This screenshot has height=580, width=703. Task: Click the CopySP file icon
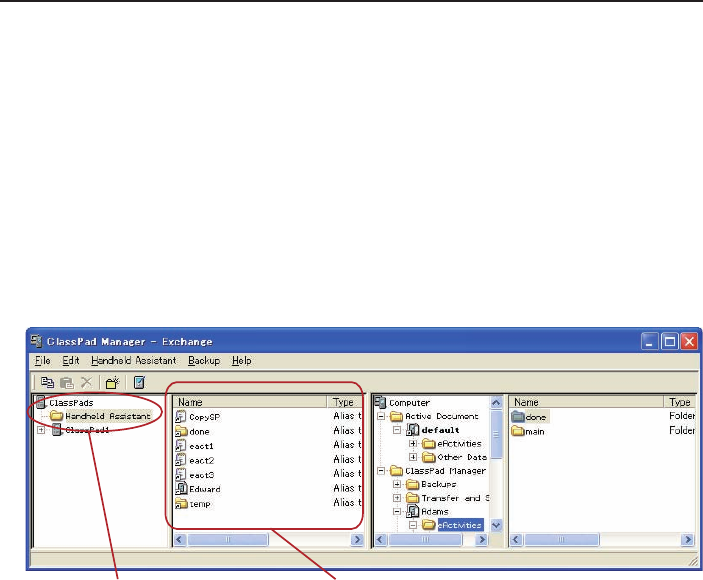(x=181, y=416)
